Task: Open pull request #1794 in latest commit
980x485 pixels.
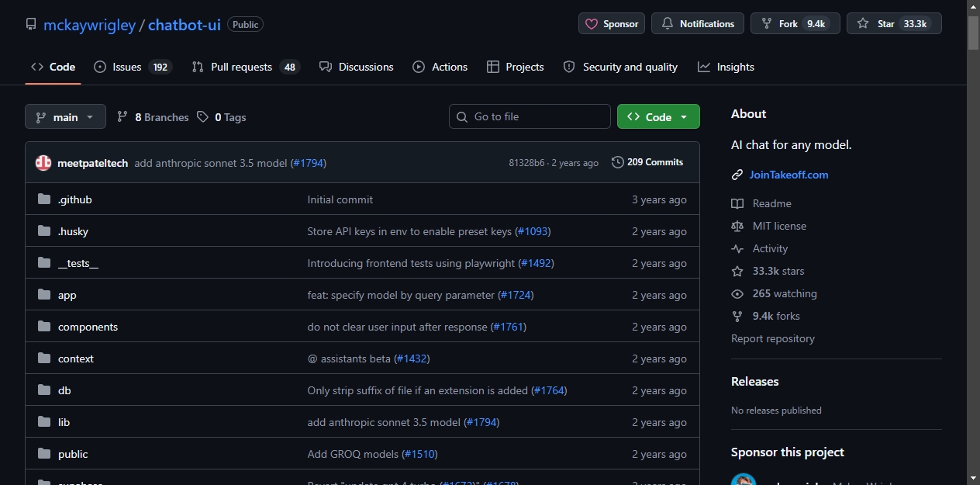Action: 308,163
